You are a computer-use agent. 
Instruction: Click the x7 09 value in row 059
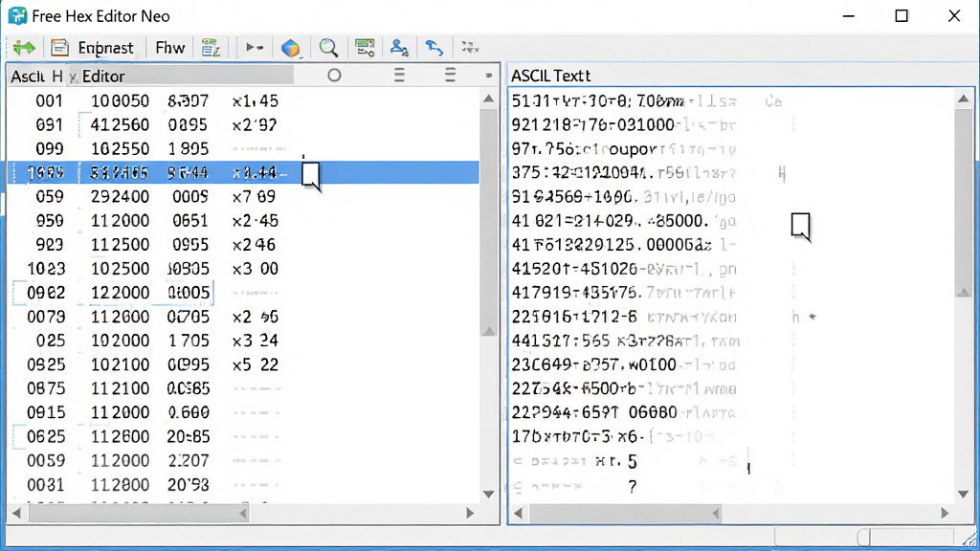click(254, 197)
